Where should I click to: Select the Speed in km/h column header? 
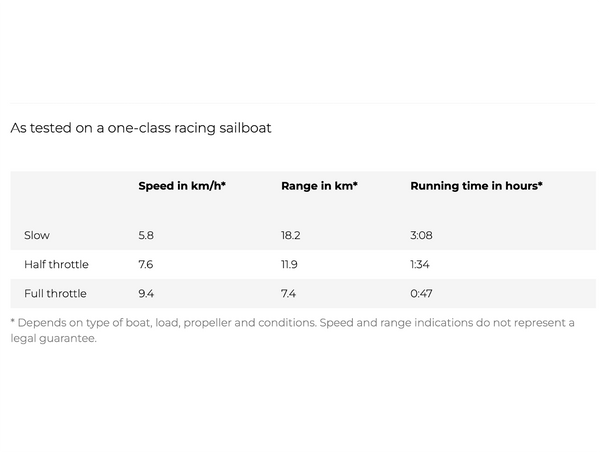182,186
